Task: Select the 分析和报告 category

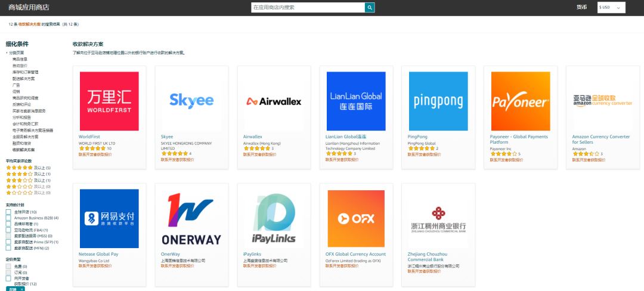Action: [21, 117]
